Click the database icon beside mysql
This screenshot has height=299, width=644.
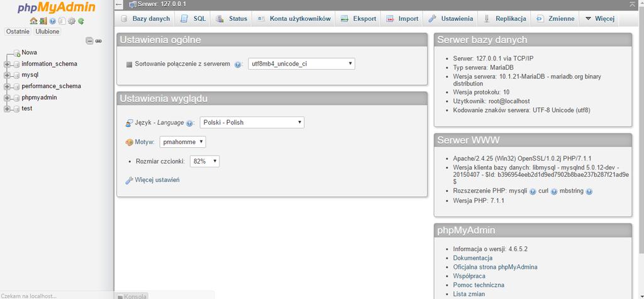(16, 76)
